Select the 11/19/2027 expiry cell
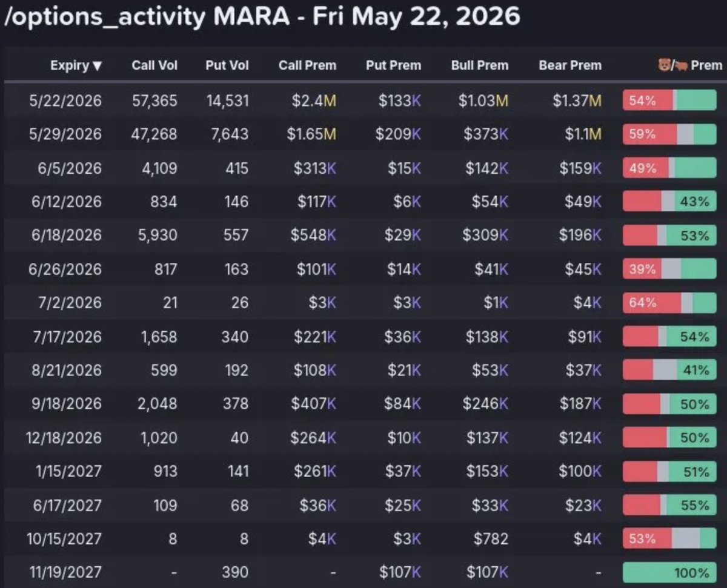This screenshot has width=727, height=588. coord(65,572)
